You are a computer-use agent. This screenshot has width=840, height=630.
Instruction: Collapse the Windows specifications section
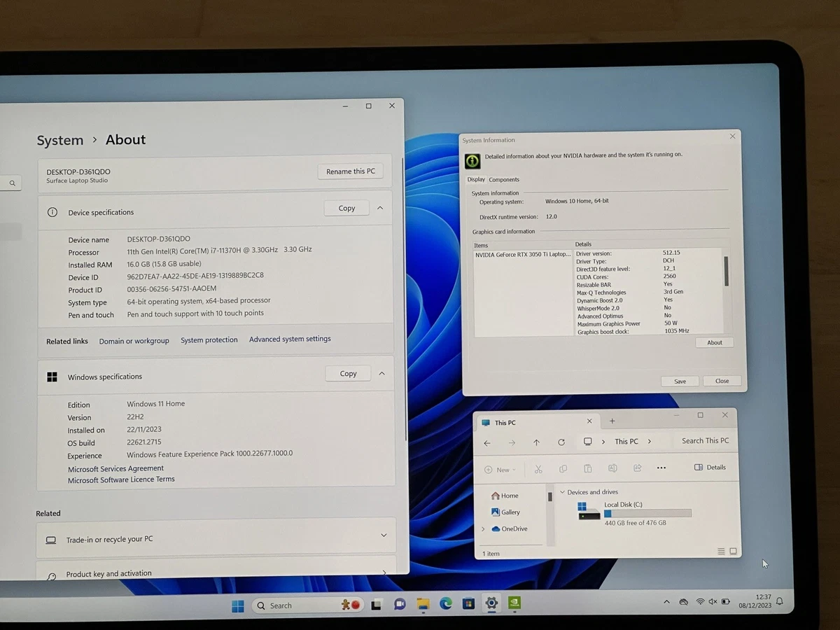(x=381, y=374)
